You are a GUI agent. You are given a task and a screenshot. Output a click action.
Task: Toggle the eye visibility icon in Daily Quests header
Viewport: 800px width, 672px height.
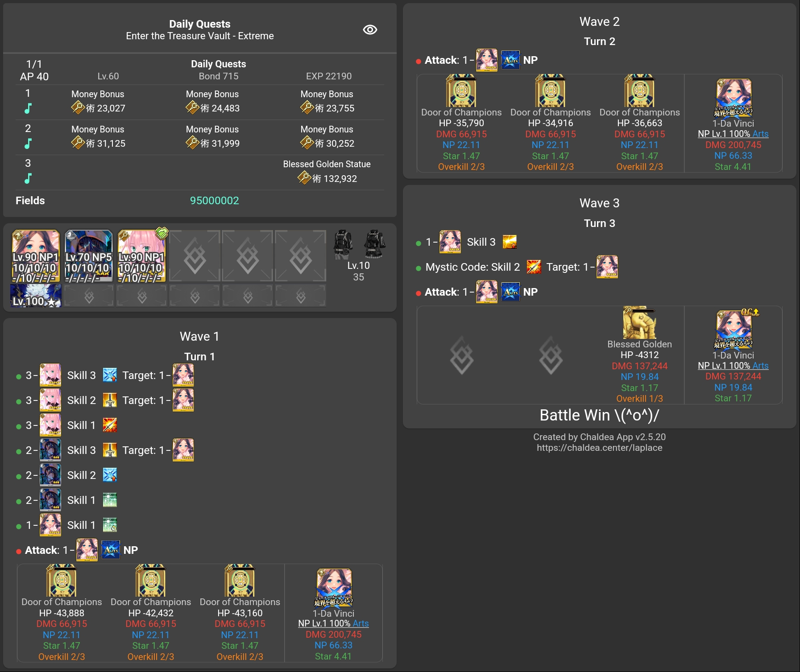click(370, 29)
